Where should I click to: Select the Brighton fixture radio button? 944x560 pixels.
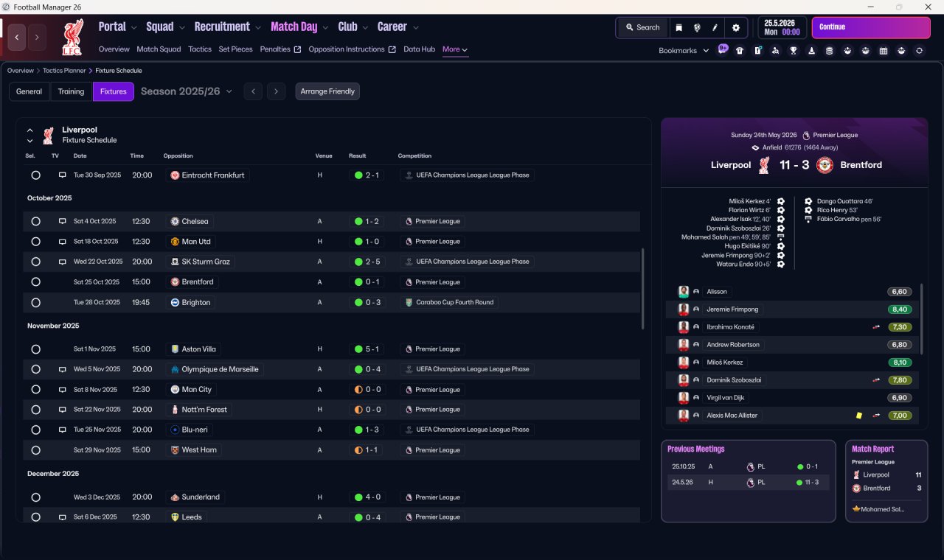pyautogui.click(x=35, y=302)
